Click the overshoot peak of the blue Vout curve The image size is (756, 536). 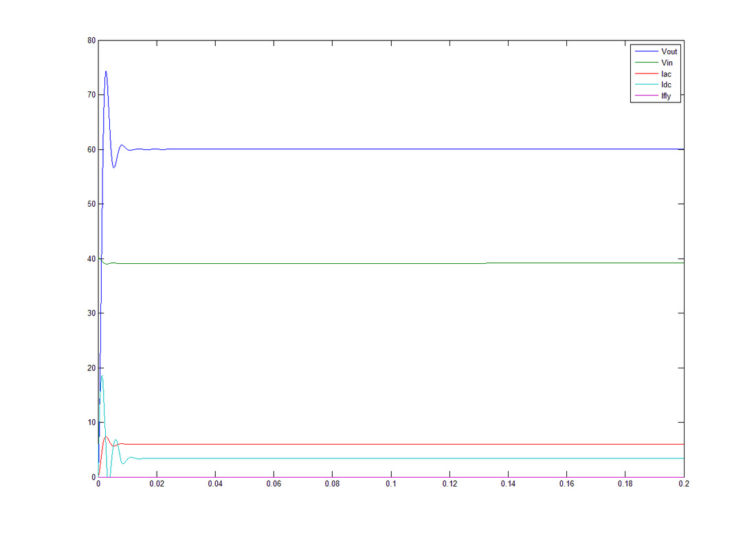(x=106, y=71)
